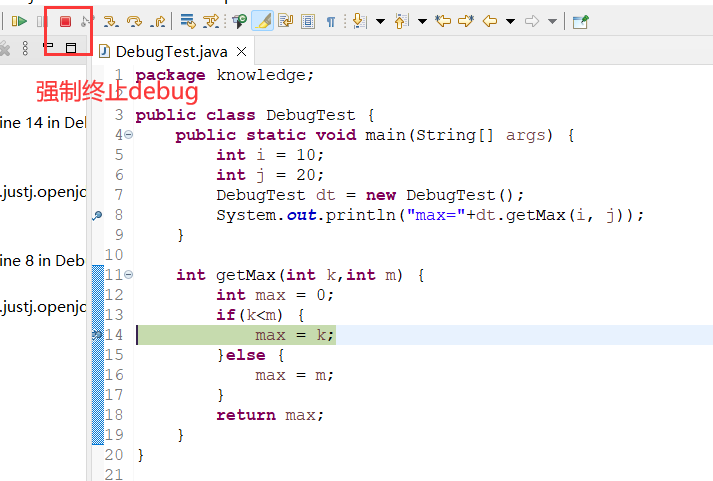This screenshot has height=481, width=713.
Task: Click the 'if(k<m) {' line
Action: tap(261, 315)
